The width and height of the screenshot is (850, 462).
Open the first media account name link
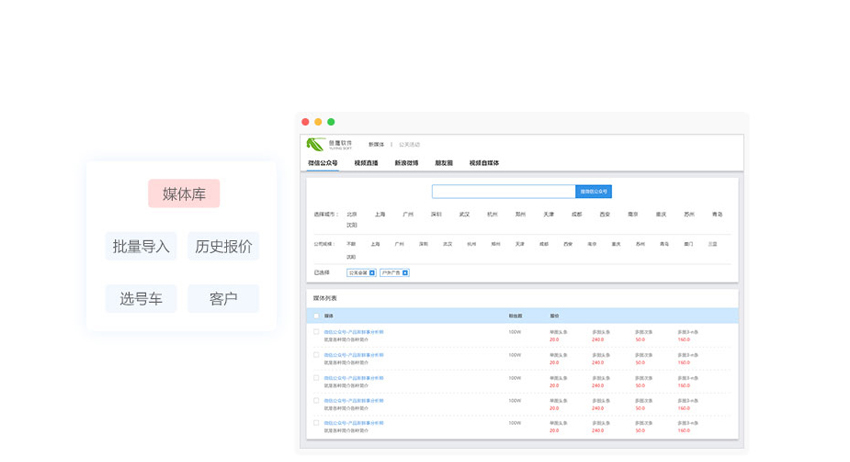pyautogui.click(x=353, y=331)
